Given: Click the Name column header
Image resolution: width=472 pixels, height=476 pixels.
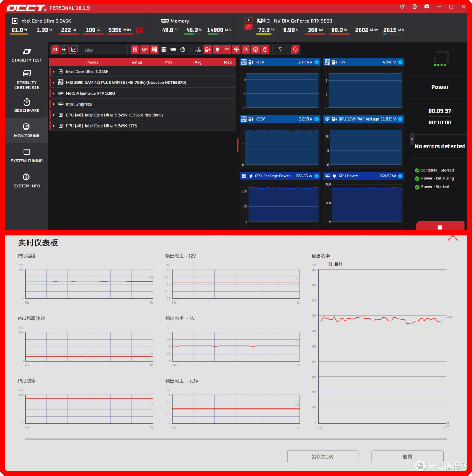Looking at the screenshot, I should tap(93, 62).
